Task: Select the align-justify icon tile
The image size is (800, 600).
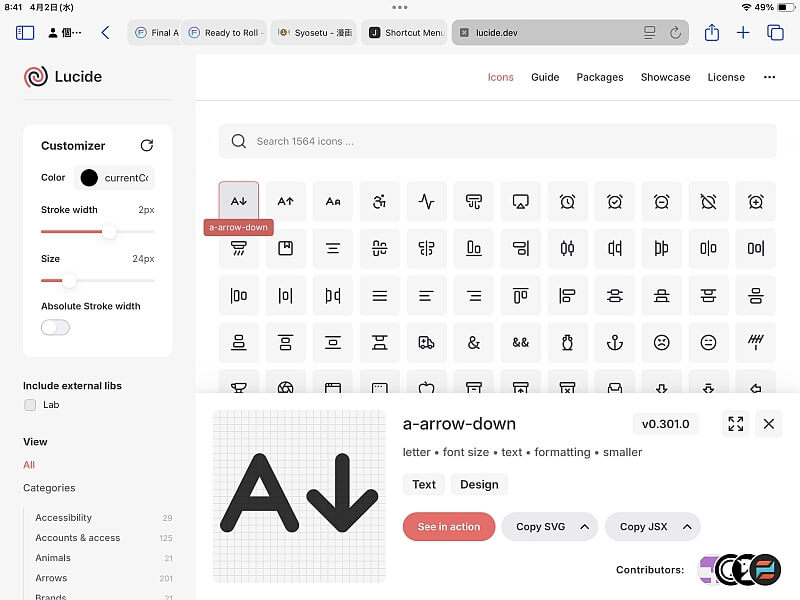Action: (380, 295)
